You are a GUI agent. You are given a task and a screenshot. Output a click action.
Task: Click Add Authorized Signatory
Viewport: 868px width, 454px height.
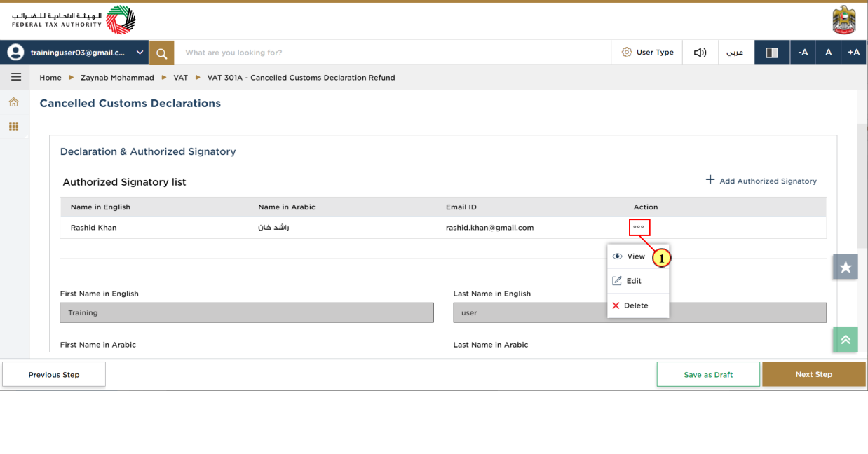(768, 181)
